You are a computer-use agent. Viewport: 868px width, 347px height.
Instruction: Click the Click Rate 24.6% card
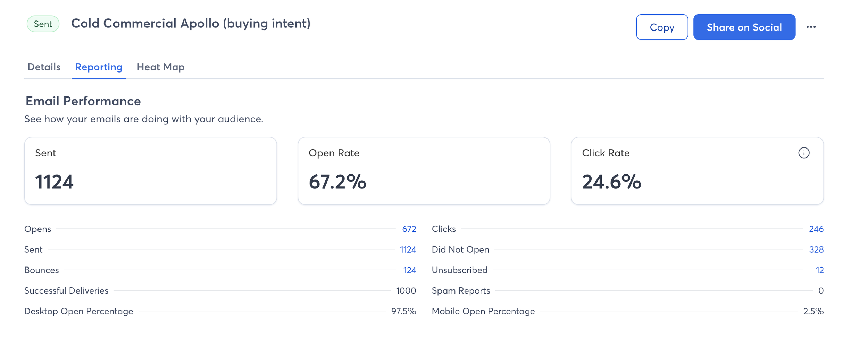697,171
